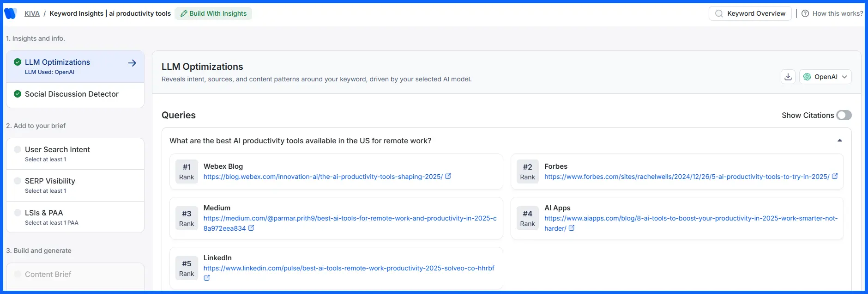Open the OpenAI model dropdown

pyautogui.click(x=826, y=77)
